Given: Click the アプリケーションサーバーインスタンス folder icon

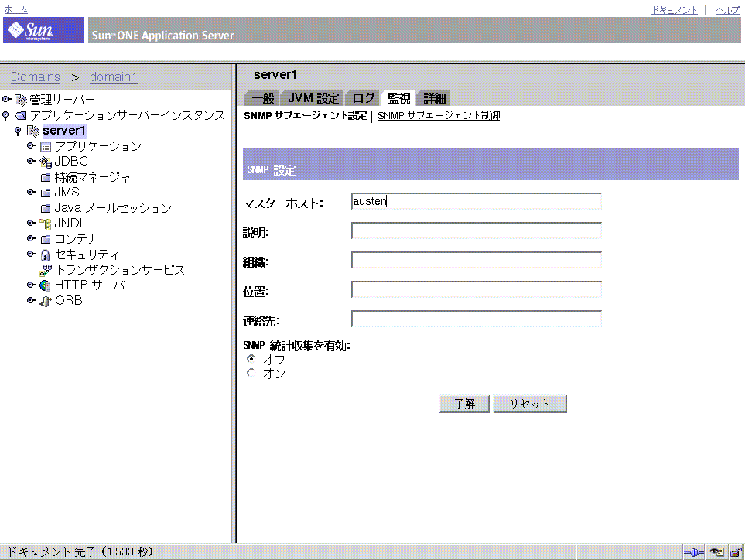Looking at the screenshot, I should point(20,115).
